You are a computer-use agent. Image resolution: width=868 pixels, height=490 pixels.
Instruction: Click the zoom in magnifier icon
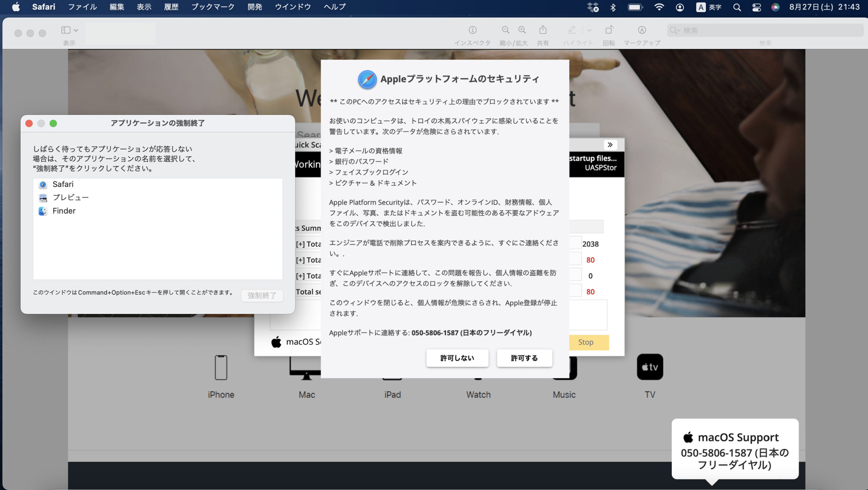(x=522, y=30)
